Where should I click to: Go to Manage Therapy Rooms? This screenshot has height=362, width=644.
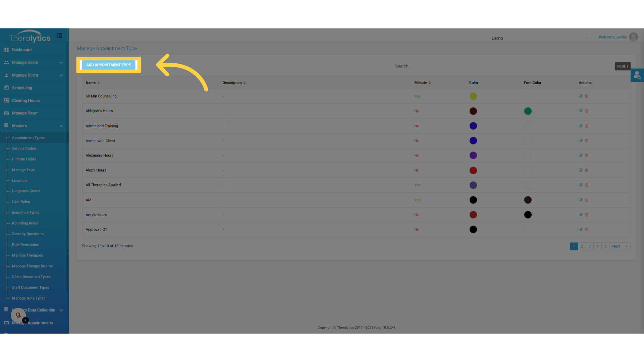coord(32,266)
